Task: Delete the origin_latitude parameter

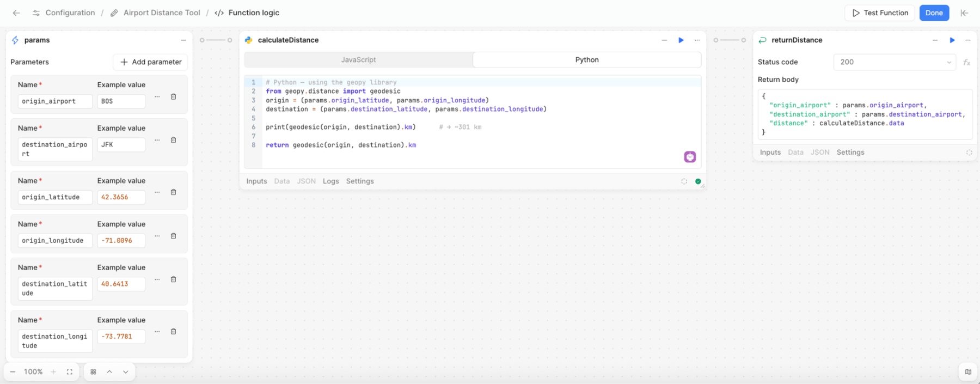Action: coord(173,192)
